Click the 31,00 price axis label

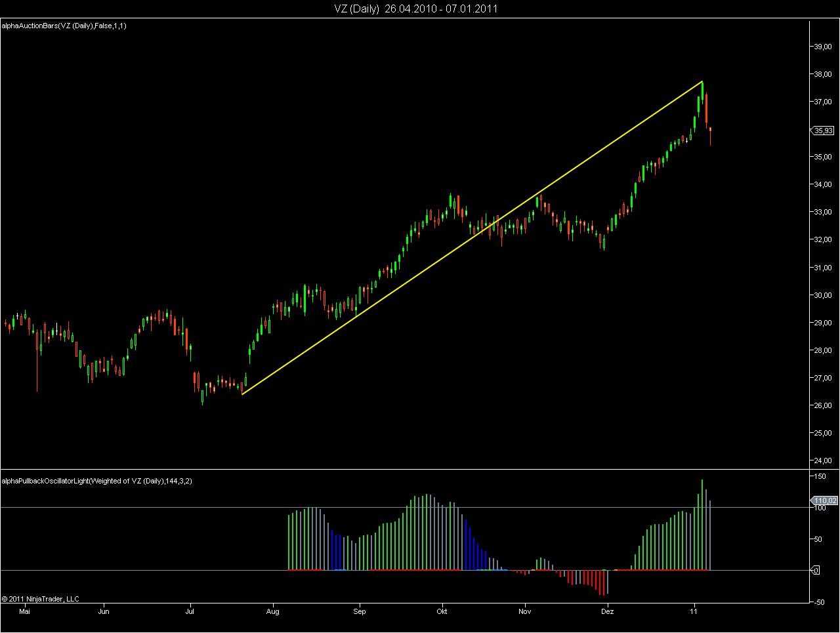pyautogui.click(x=823, y=268)
